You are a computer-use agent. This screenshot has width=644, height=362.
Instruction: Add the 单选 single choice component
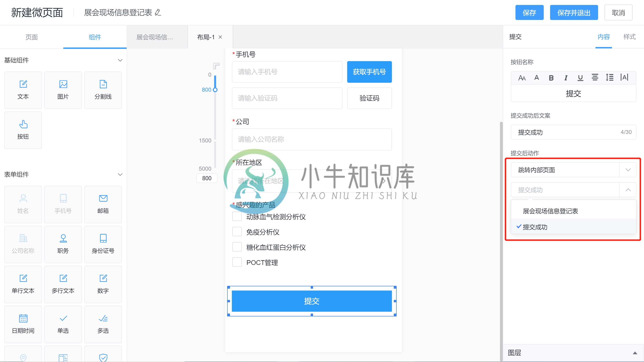pyautogui.click(x=63, y=324)
